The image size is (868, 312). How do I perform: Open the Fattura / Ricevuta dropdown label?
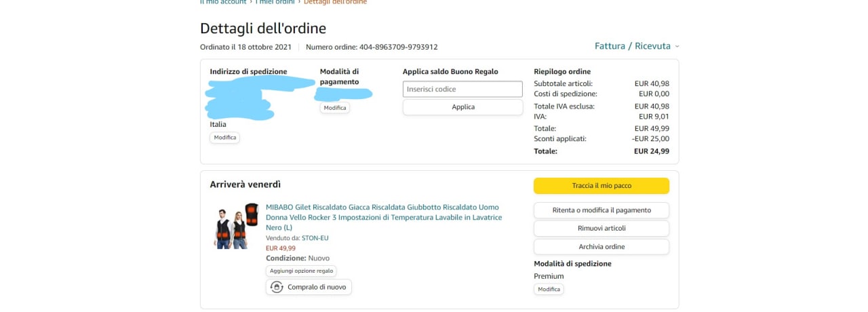(632, 46)
